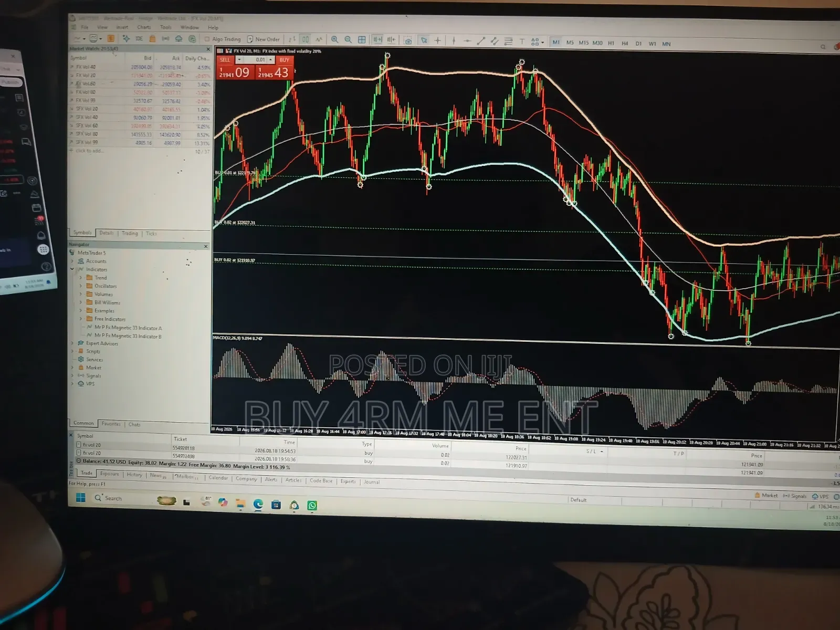
Task: Switch chart to bar chart type icon
Action: click(x=292, y=39)
